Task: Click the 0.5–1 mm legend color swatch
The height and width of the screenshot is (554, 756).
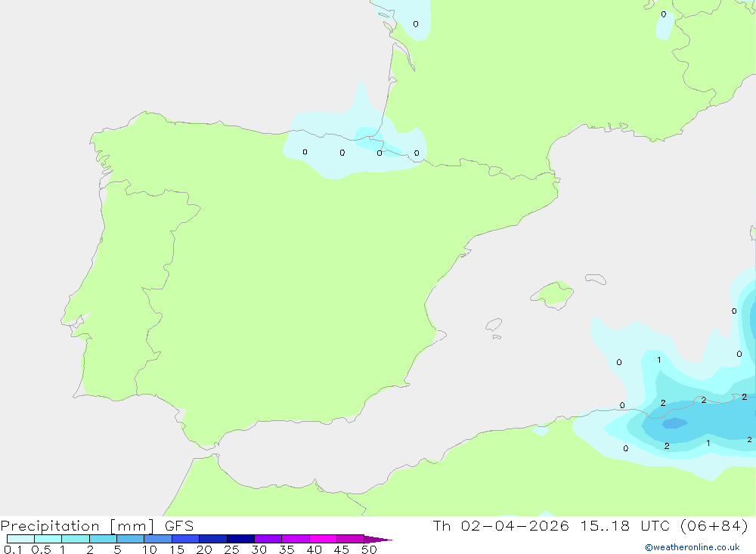Action: point(48,539)
